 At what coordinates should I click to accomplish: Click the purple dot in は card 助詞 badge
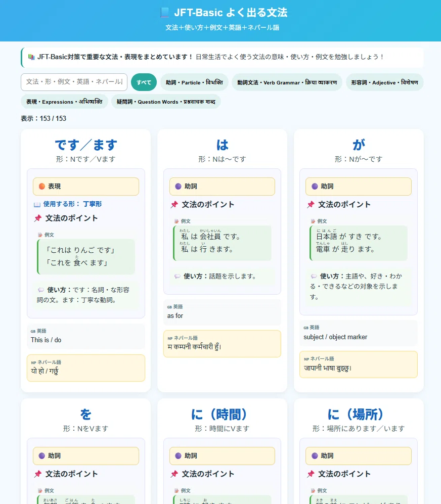coord(178,187)
